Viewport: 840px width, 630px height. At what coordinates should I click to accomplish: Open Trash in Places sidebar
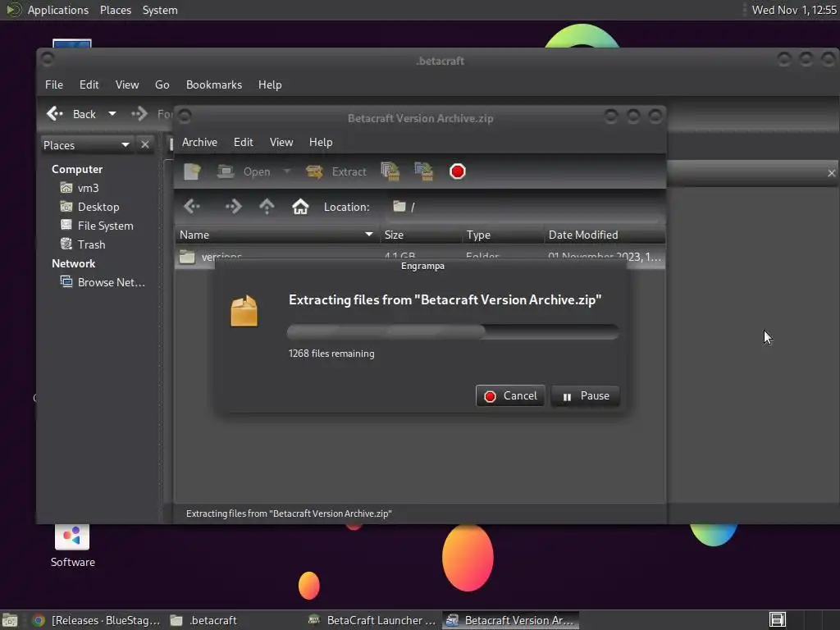[x=83, y=244]
